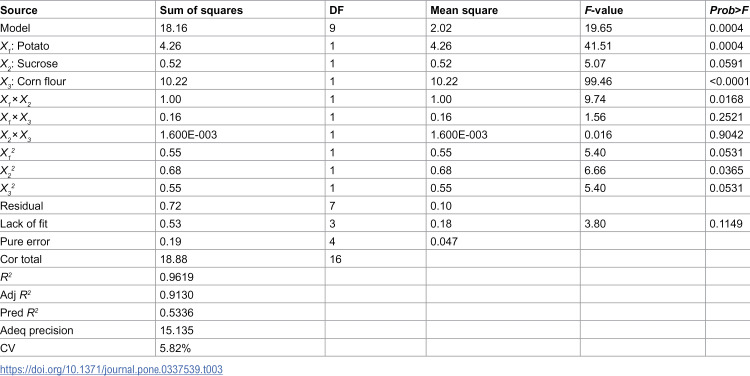Viewport: 750px width, 376px height.
Task: Select the R² value 0.9619
Action: (x=176, y=276)
